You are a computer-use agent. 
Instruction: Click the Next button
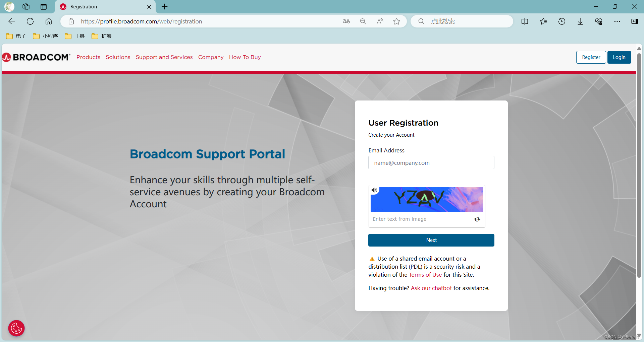coord(431,240)
